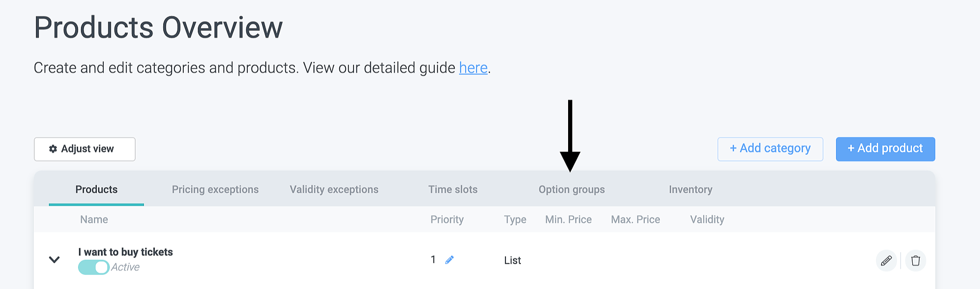
Task: Click blue pencil next to priority 1
Action: pos(449,260)
